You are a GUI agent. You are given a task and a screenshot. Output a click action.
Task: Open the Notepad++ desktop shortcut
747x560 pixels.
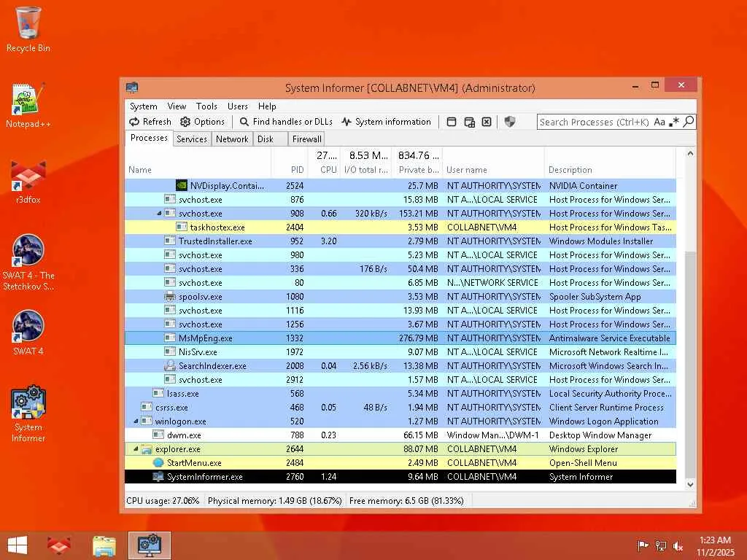[28, 105]
